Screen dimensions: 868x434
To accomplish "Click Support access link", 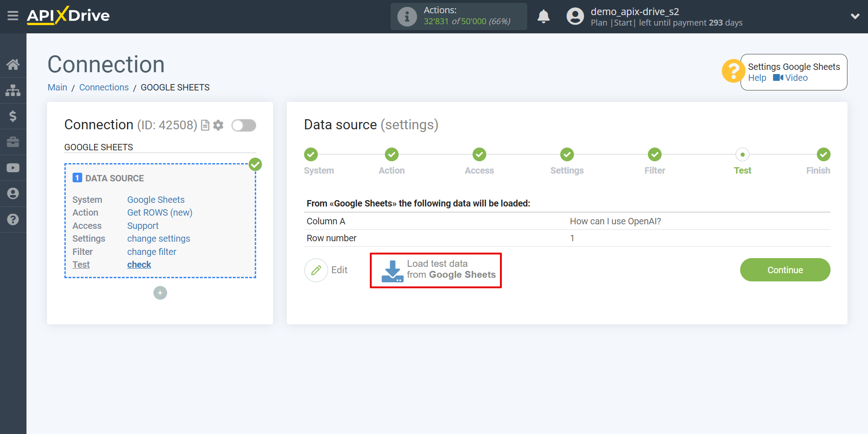I will tap(143, 226).
